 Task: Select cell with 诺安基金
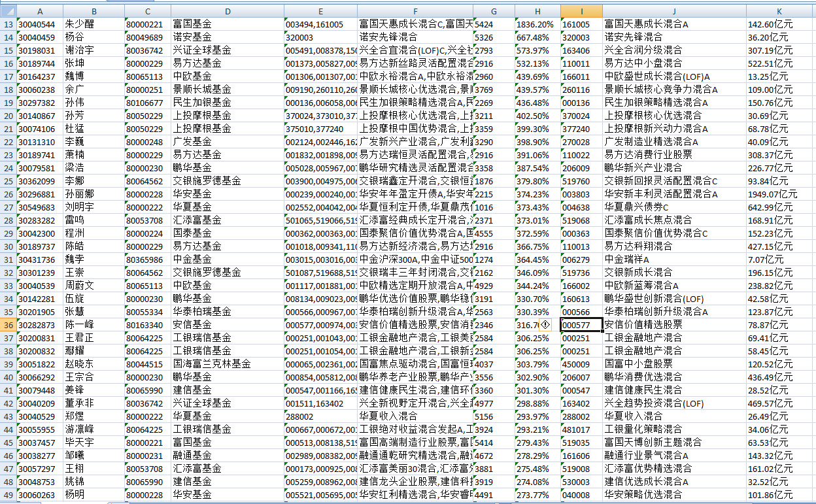click(x=227, y=37)
